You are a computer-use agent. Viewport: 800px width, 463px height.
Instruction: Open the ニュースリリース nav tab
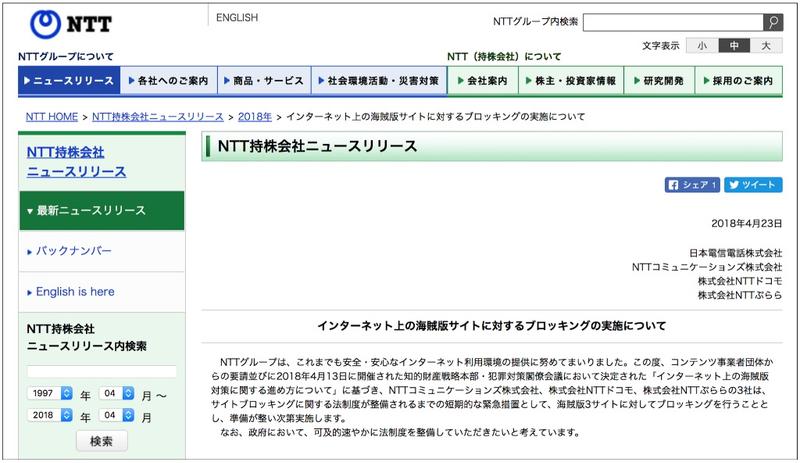point(69,81)
